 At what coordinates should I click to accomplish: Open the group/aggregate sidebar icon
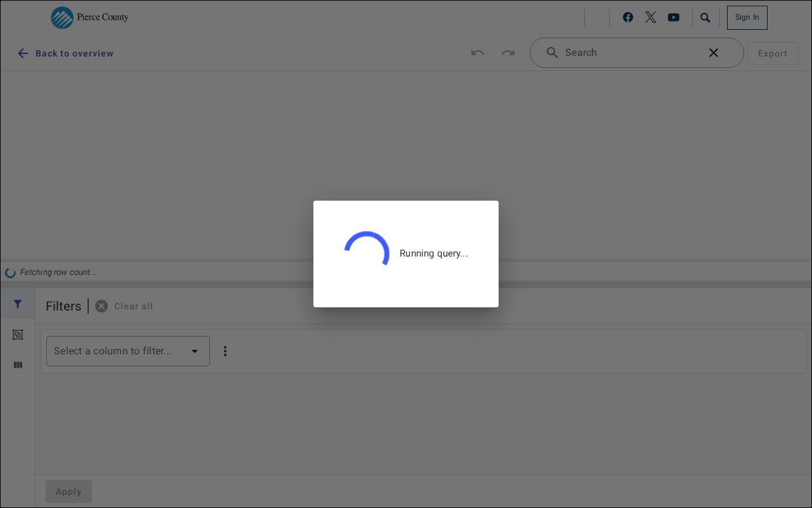pyautogui.click(x=18, y=335)
